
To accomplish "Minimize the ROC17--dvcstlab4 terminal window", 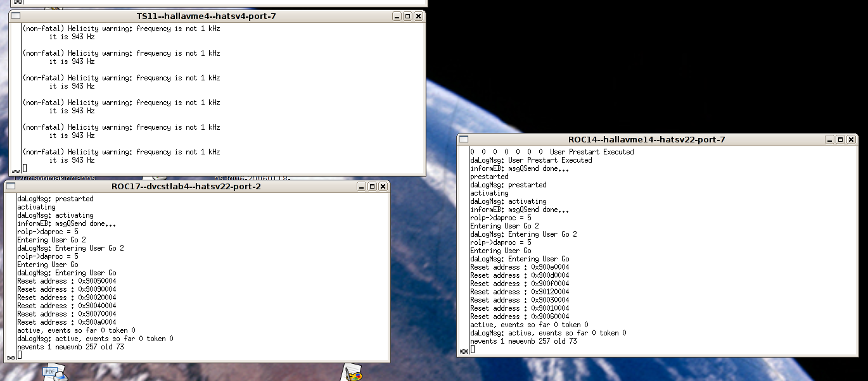I will (361, 186).
